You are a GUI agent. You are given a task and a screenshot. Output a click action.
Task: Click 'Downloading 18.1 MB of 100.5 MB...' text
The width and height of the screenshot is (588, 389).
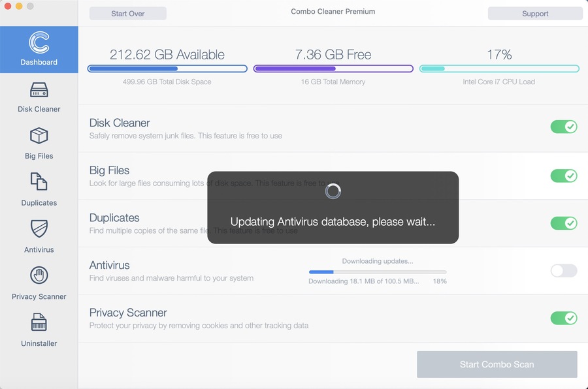(x=364, y=281)
